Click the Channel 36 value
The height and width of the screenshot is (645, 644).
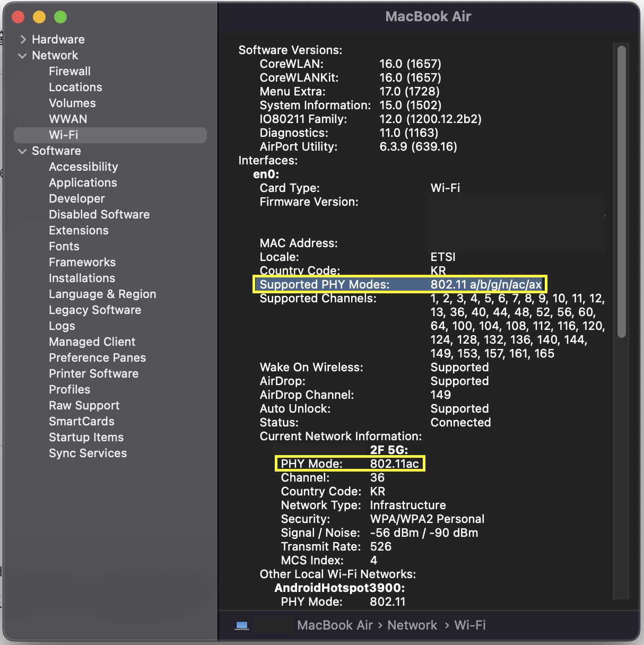(377, 477)
